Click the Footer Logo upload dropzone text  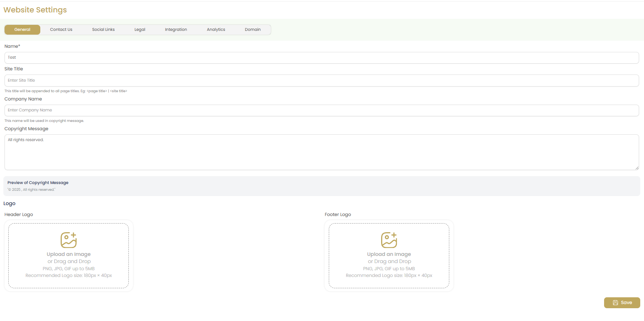tap(389, 265)
